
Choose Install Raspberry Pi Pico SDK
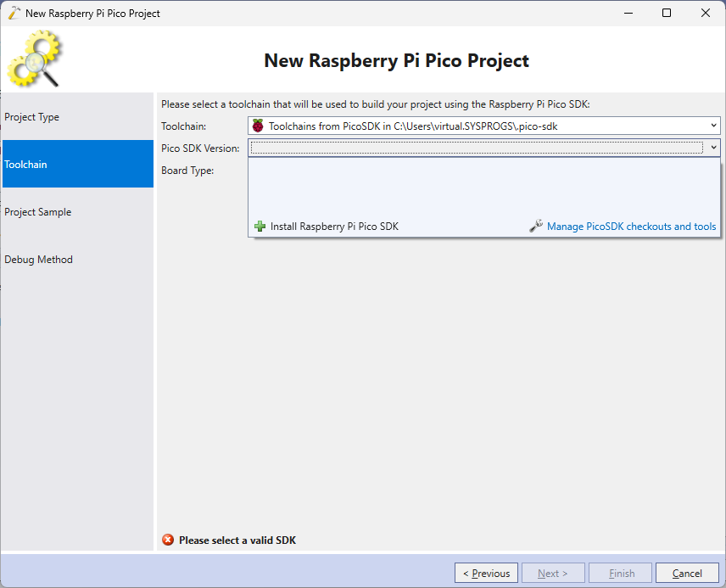tap(334, 227)
